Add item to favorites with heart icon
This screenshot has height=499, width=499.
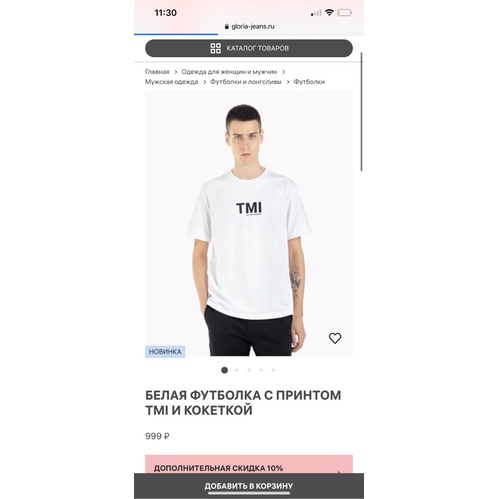click(x=335, y=338)
